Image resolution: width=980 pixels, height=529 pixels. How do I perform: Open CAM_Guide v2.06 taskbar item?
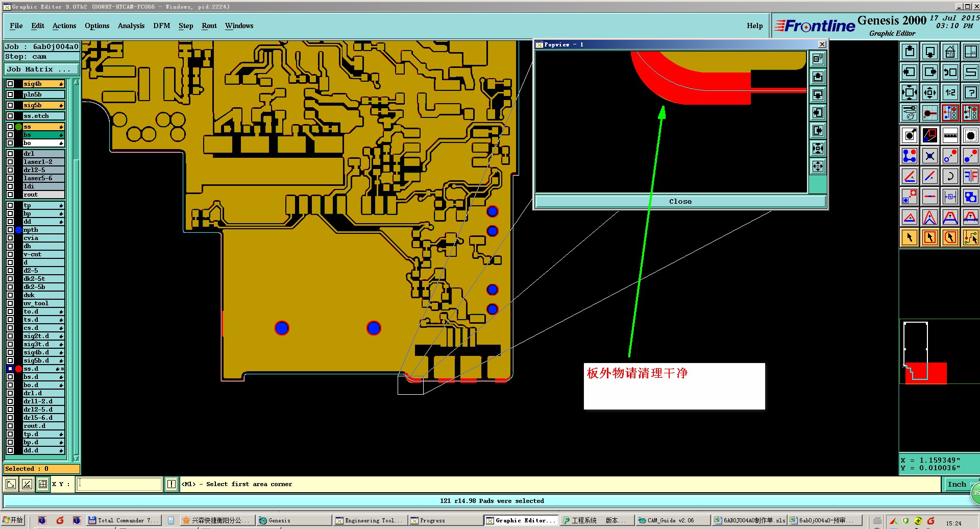[x=672, y=520]
